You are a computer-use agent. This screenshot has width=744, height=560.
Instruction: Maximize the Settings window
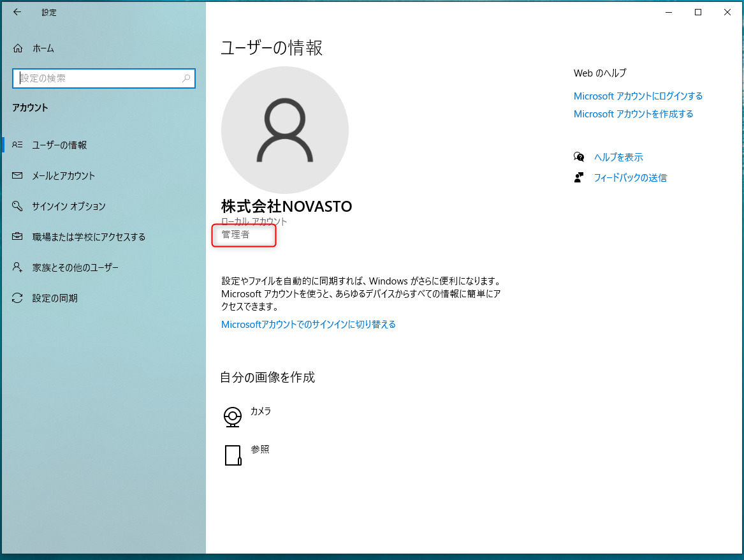(698, 12)
